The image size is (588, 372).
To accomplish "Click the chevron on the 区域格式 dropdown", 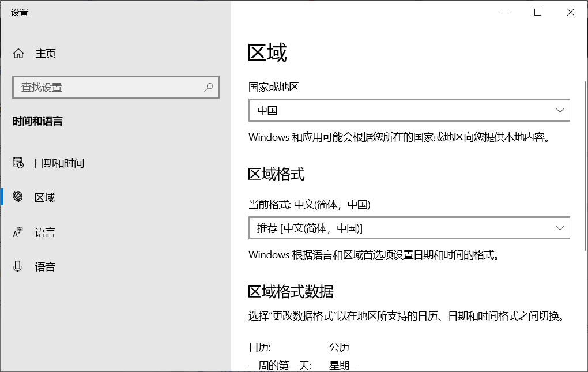I will [560, 228].
